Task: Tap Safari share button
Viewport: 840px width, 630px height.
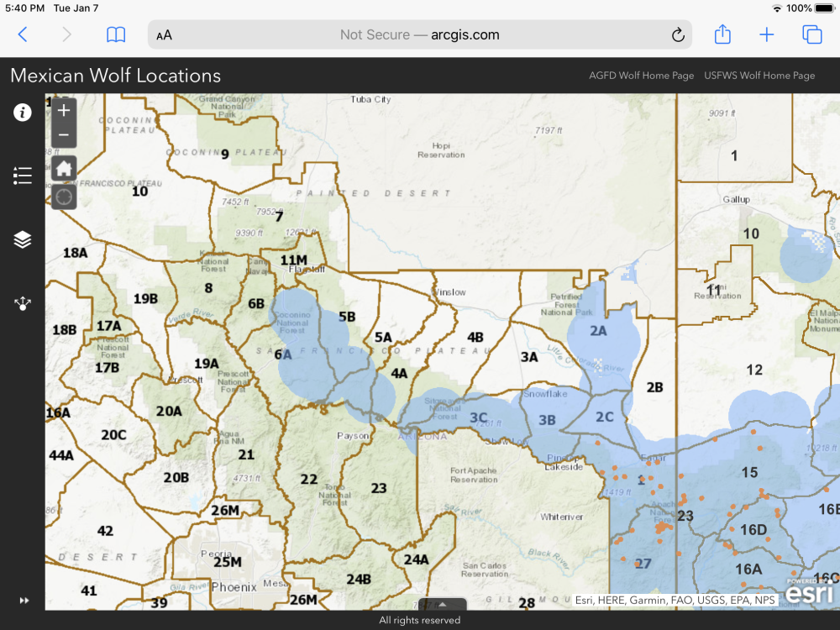Action: 722,34
